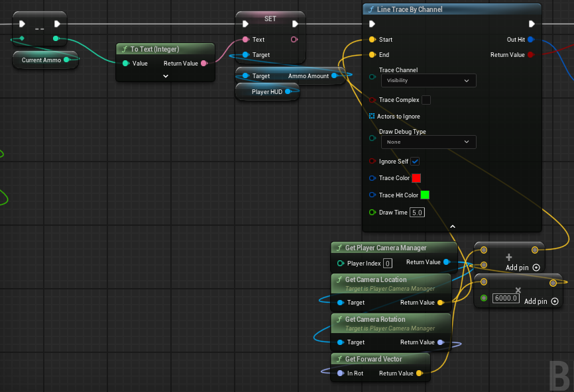Click To Text Return Value pin
This screenshot has height=392, width=574.
click(204, 64)
